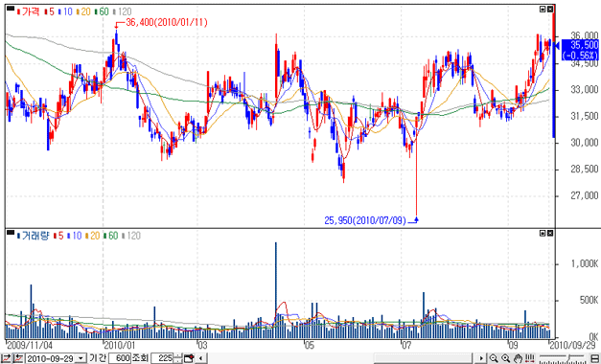Screen dimensions: 601x364
Task: Click the 2010/01 date axis label
Action: [120, 345]
